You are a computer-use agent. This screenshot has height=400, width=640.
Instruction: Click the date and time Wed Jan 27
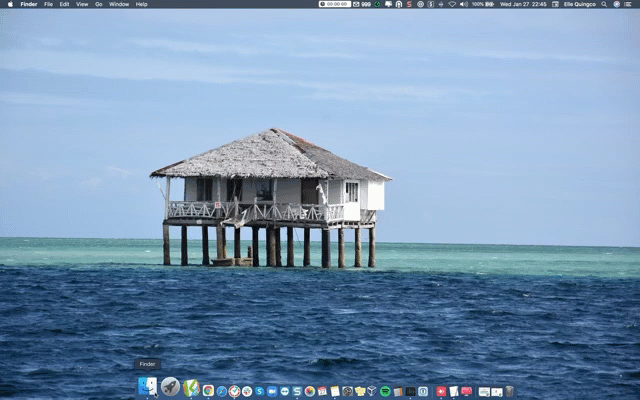(523, 4)
